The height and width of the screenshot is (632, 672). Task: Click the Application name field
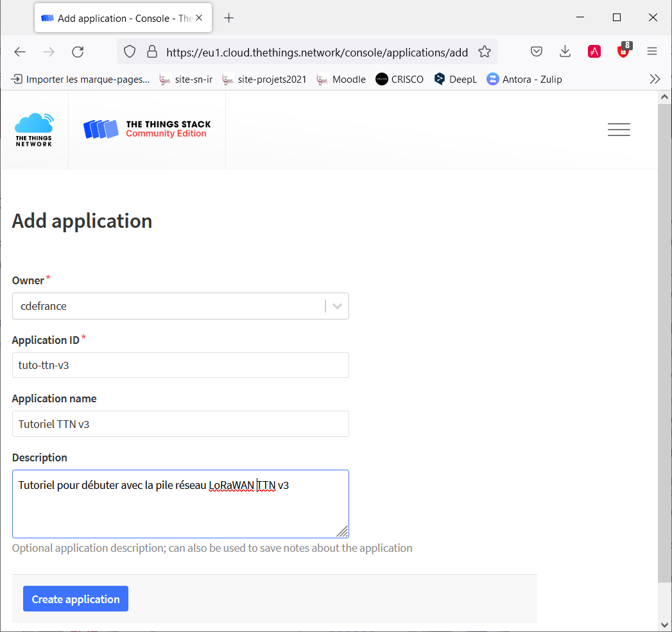point(180,423)
